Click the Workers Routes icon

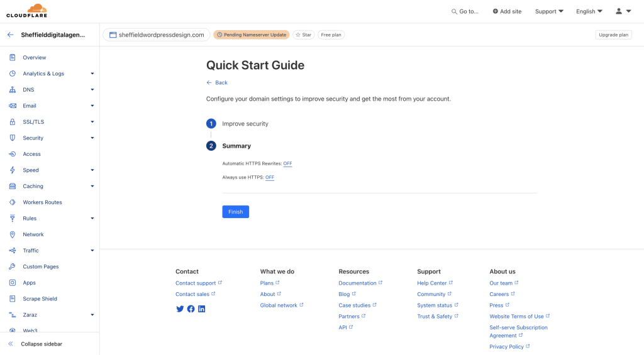[13, 202]
